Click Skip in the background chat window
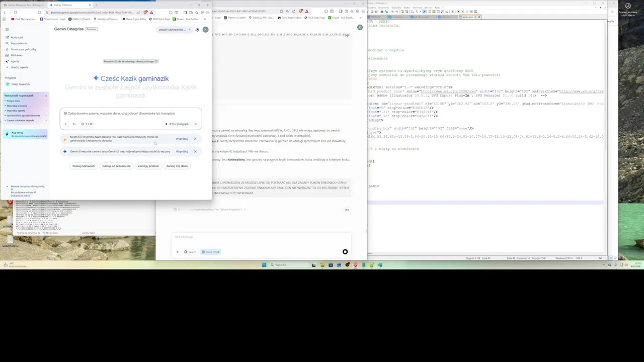 [x=347, y=210]
